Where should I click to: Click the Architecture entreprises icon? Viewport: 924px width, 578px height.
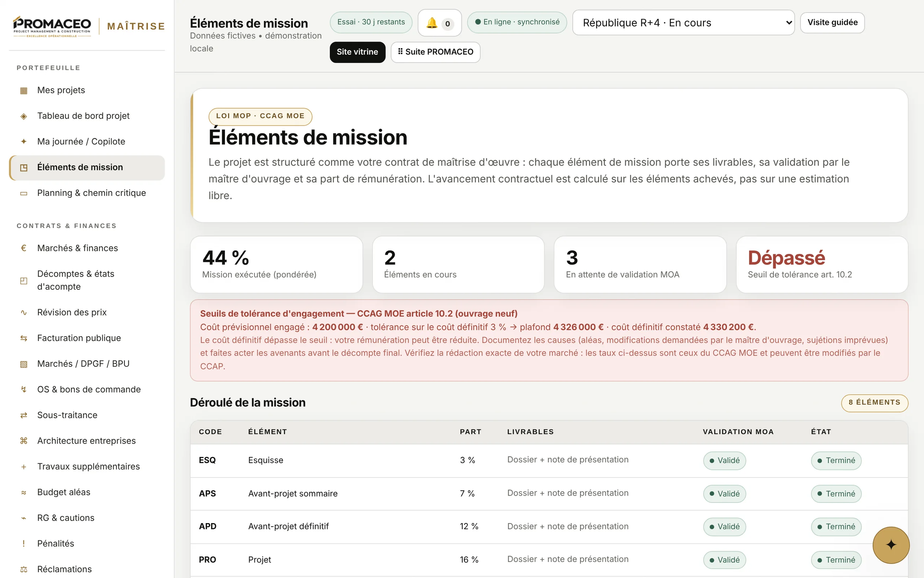[24, 441]
